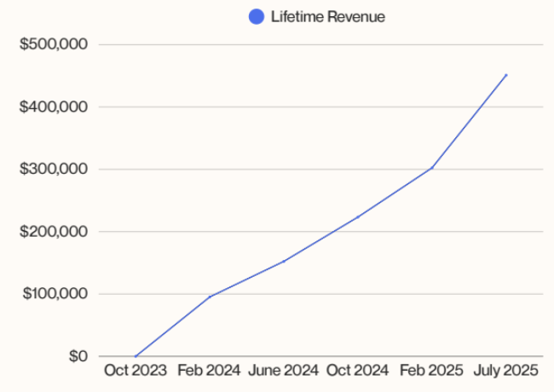The image size is (554, 392).
Task: Click the $100,000 axis label
Action: [55, 293]
